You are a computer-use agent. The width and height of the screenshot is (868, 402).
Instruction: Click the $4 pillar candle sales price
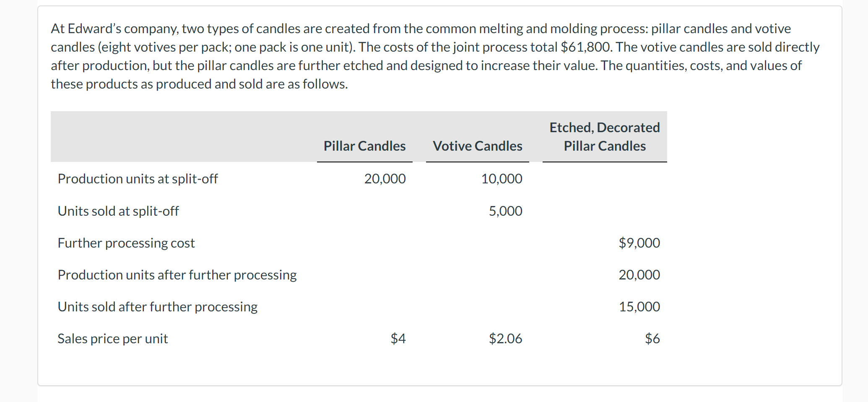[x=398, y=339]
